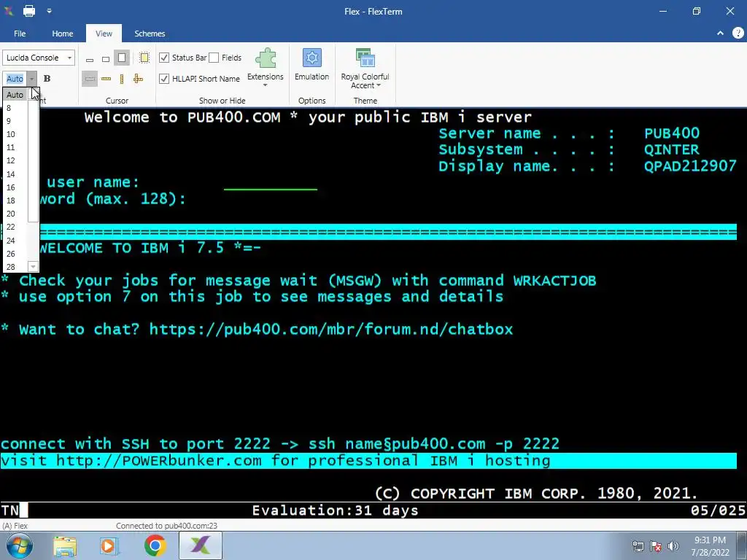Click the Windows Start button
The width and height of the screenshot is (747, 560).
(20, 546)
